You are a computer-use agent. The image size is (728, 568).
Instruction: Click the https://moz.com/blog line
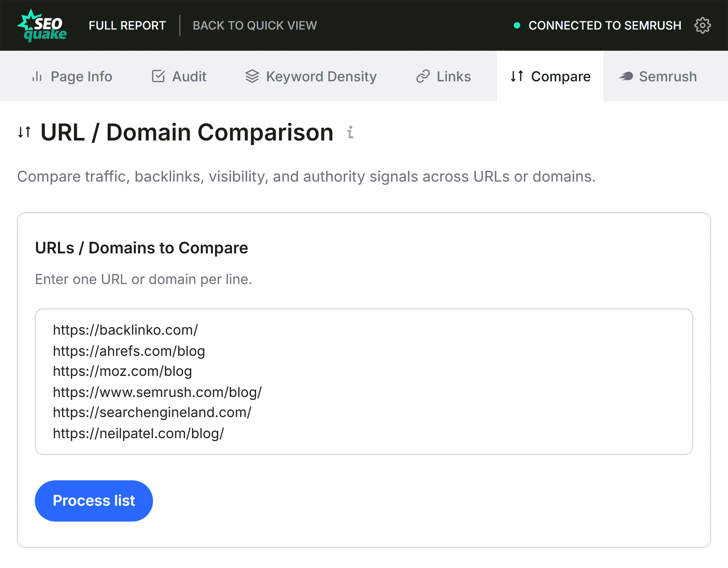(x=122, y=371)
